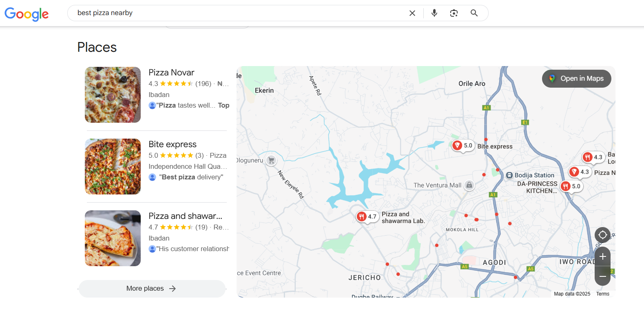The image size is (644, 309).
Task: Click More places button
Action: point(152,289)
